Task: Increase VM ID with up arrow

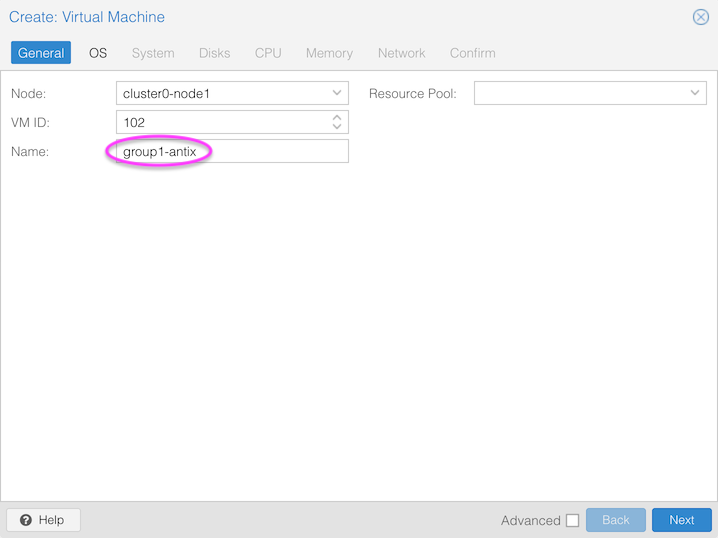Action: [x=337, y=117]
